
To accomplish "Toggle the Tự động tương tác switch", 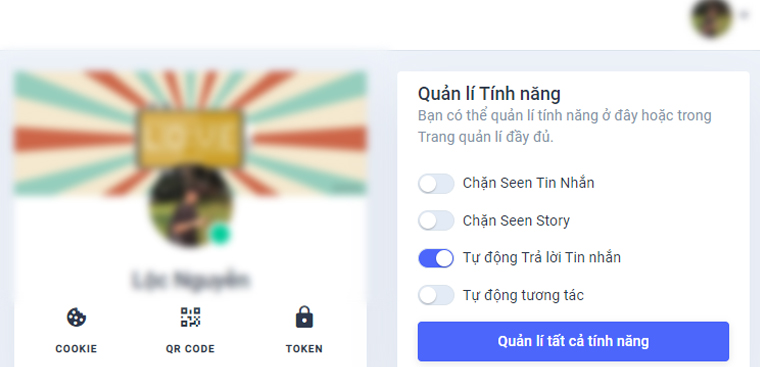I will [436, 295].
